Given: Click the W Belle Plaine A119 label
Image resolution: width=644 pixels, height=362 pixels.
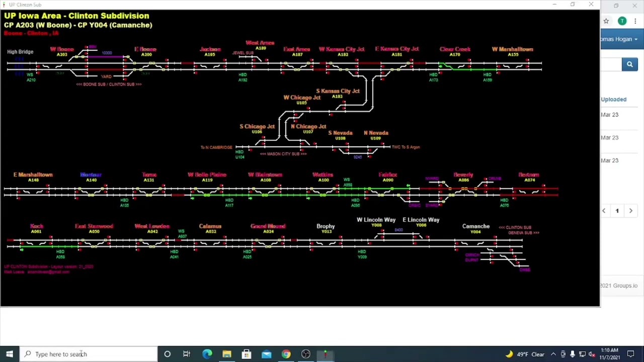Looking at the screenshot, I should [207, 177].
